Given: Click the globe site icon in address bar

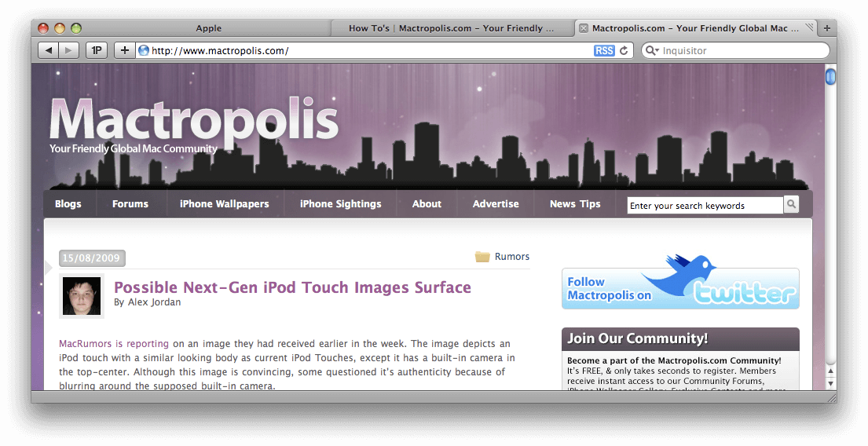Looking at the screenshot, I should pyautogui.click(x=144, y=50).
